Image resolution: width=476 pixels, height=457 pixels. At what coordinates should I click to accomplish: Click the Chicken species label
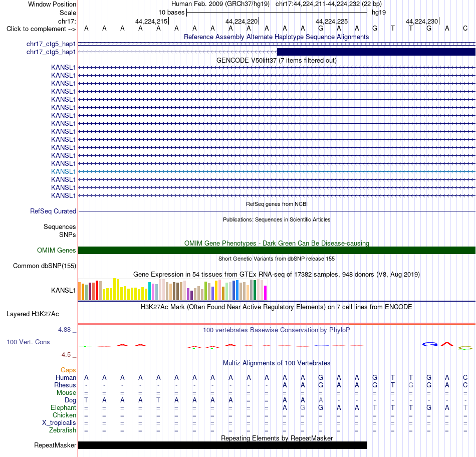tap(64, 415)
